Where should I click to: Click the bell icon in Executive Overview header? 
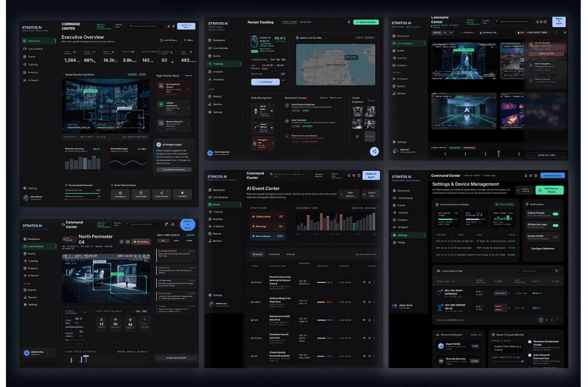pyautogui.click(x=169, y=26)
